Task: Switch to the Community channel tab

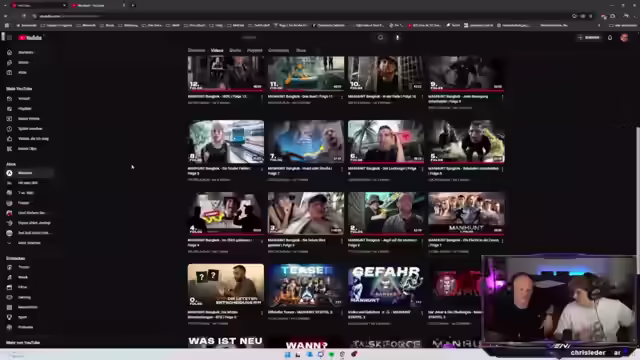Action: [x=278, y=50]
